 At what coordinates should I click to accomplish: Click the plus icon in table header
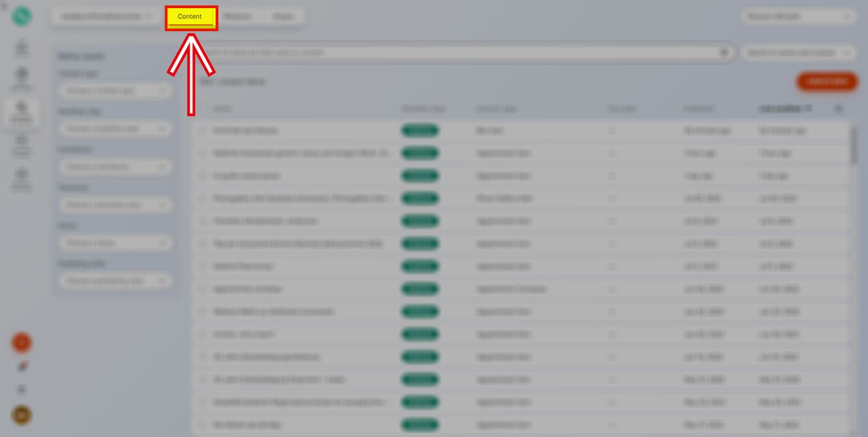[838, 109]
